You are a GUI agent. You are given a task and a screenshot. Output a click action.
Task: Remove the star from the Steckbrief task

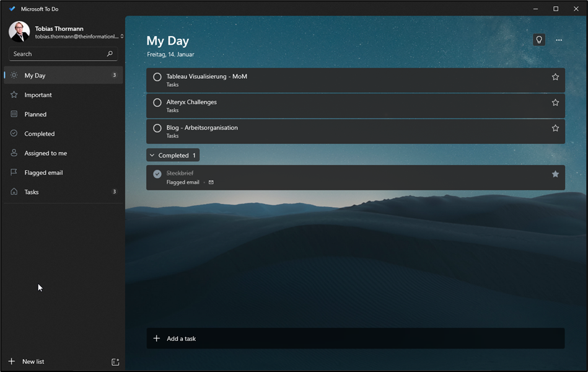coord(555,174)
